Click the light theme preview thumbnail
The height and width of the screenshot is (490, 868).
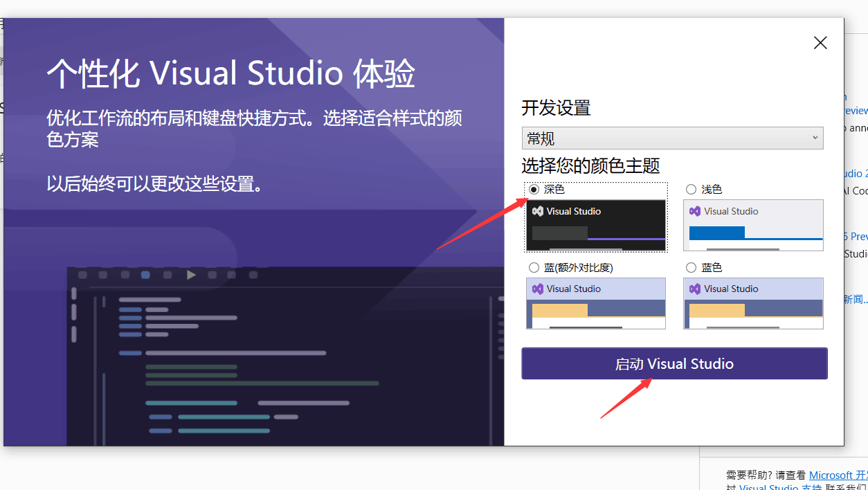pyautogui.click(x=753, y=225)
